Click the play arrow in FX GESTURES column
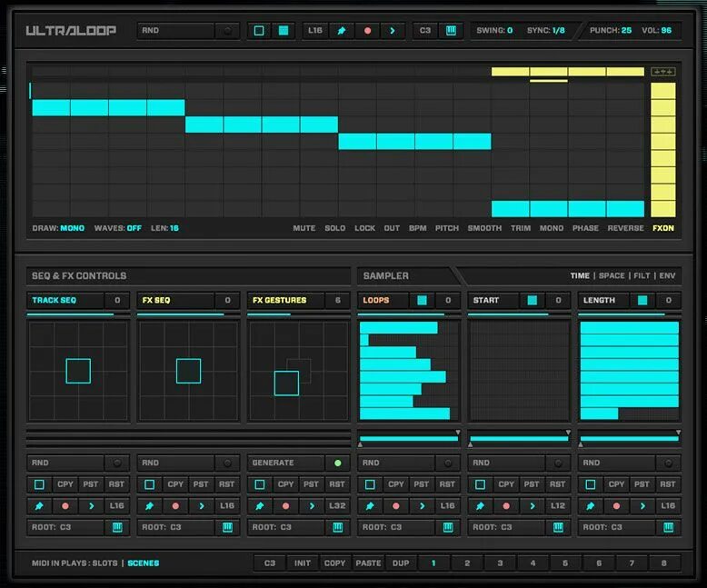 [312, 506]
